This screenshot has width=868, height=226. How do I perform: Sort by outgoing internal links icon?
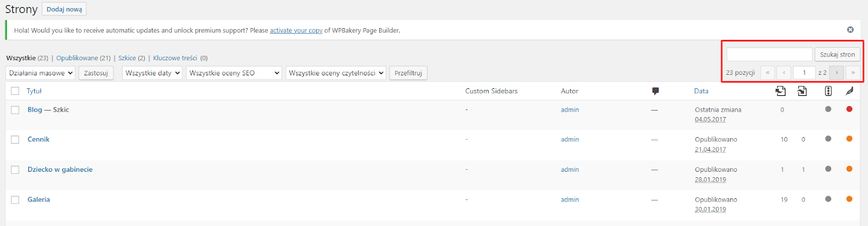(x=780, y=91)
